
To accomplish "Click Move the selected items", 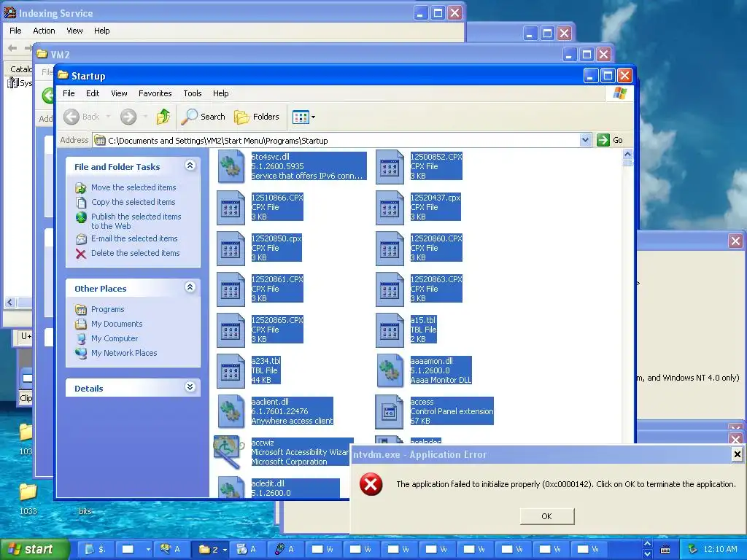I will 133,187.
